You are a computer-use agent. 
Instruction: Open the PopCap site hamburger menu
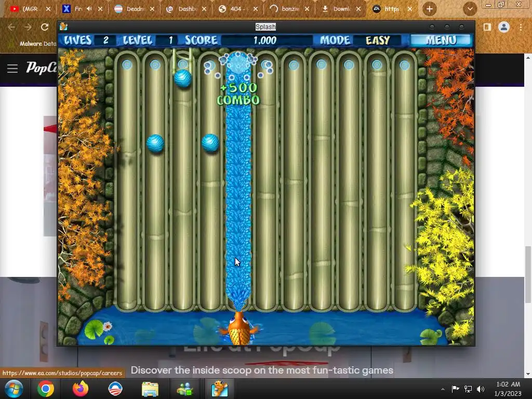tap(12, 69)
